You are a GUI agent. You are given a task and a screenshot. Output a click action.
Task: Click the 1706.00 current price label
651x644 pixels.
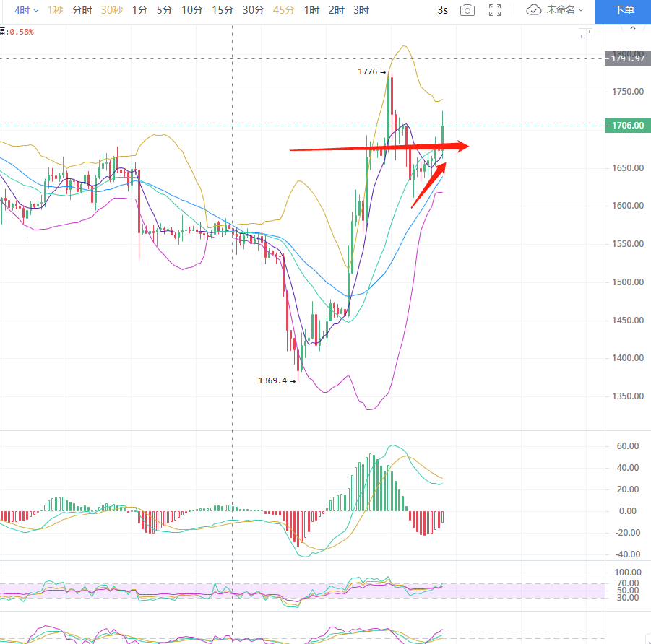pyautogui.click(x=626, y=126)
